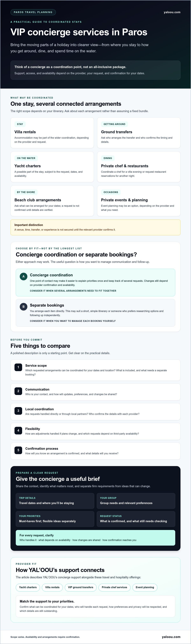Click the circular A badge for Concierge coordination
The height and width of the screenshot is (644, 191).
coord(24,277)
